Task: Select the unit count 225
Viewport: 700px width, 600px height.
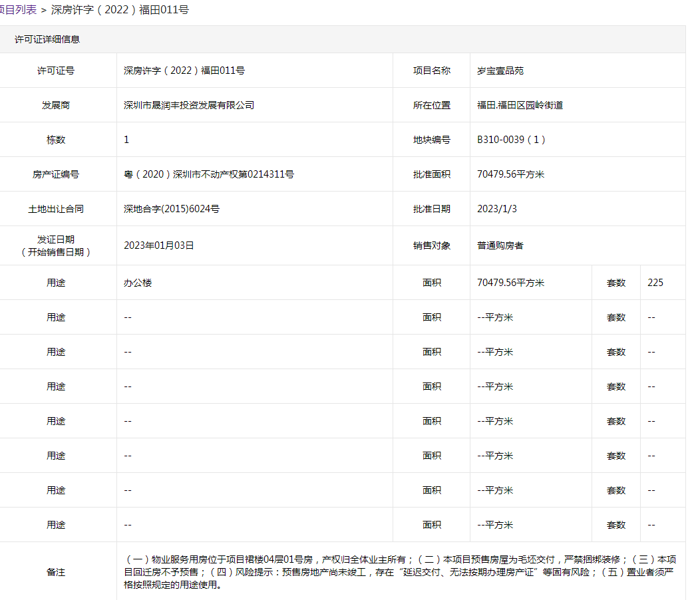Action: click(x=655, y=283)
